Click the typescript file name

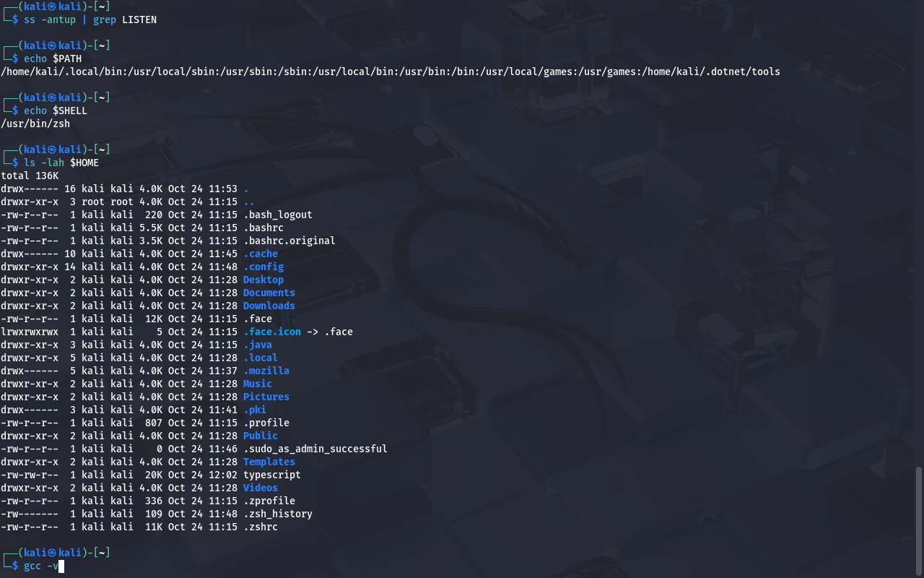click(x=271, y=475)
